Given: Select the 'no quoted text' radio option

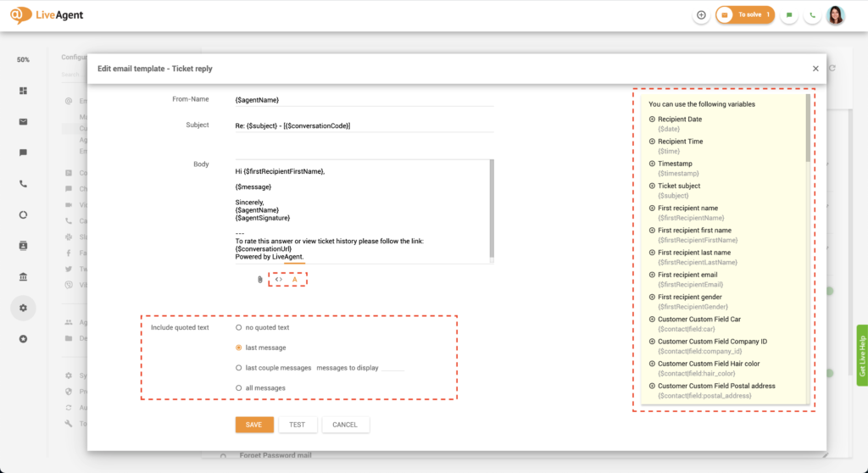Looking at the screenshot, I should (239, 327).
